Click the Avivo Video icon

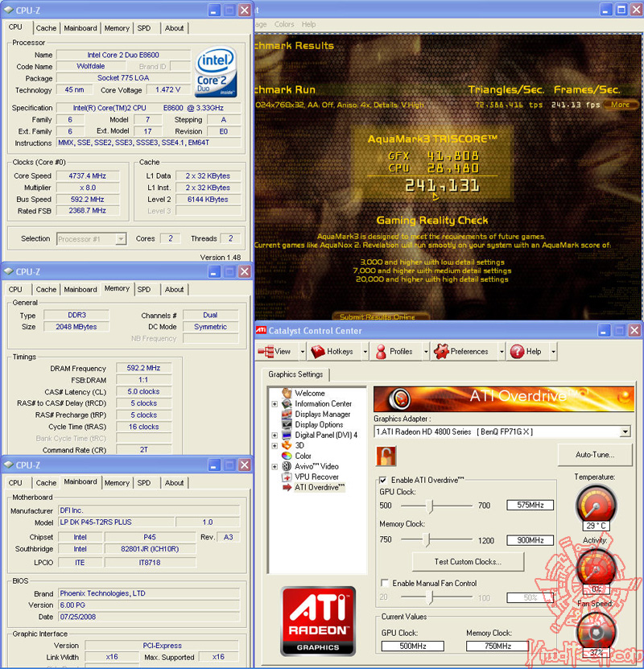pos(287,466)
